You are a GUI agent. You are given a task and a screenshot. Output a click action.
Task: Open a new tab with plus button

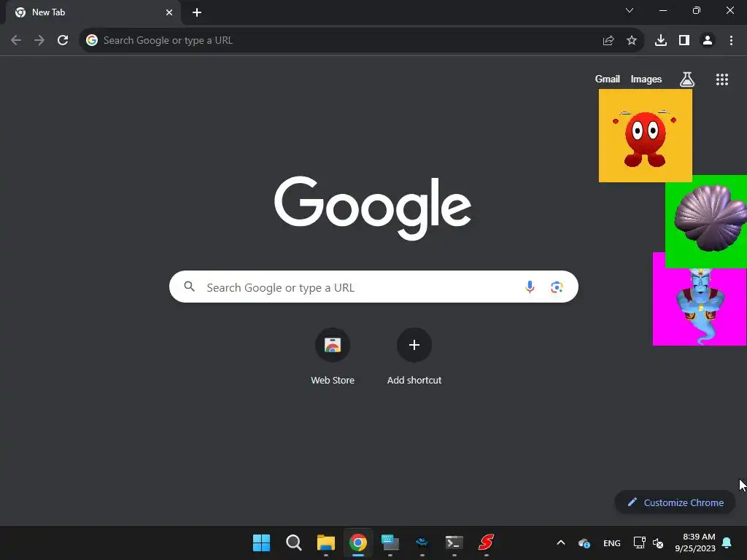pyautogui.click(x=197, y=12)
